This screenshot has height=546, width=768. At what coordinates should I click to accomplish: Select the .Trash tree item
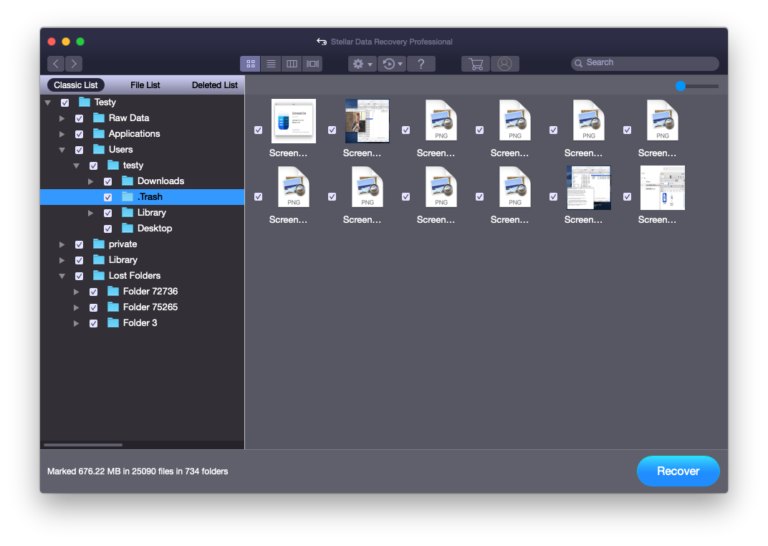point(142,197)
